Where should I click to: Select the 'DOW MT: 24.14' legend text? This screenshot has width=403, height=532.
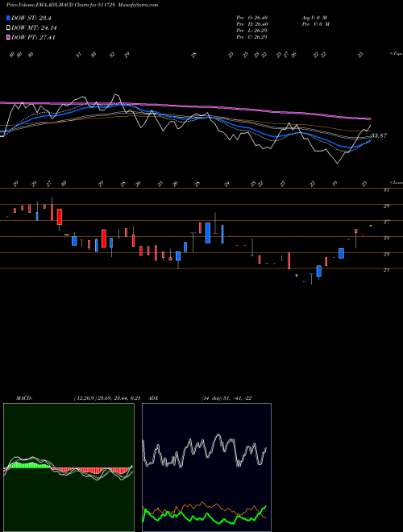pyautogui.click(x=34, y=28)
